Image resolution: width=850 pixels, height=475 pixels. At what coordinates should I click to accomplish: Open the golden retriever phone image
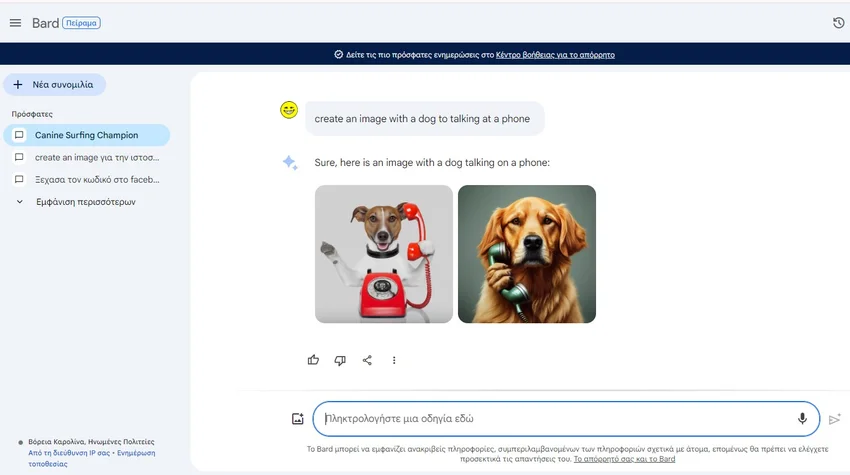527,254
